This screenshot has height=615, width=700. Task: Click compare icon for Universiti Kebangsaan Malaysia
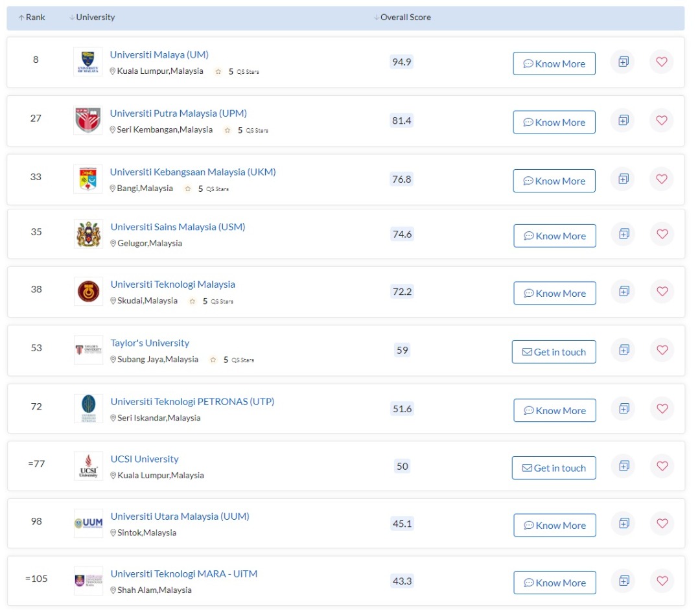coord(624,179)
